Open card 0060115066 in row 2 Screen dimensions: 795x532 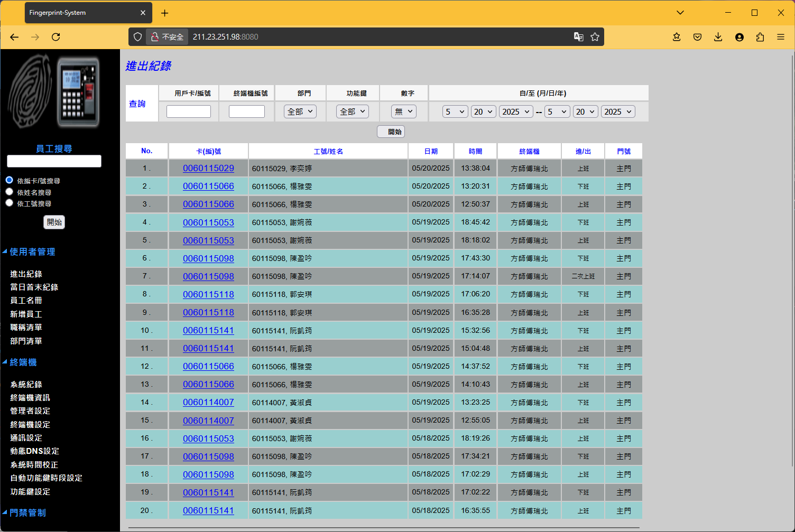pyautogui.click(x=208, y=186)
